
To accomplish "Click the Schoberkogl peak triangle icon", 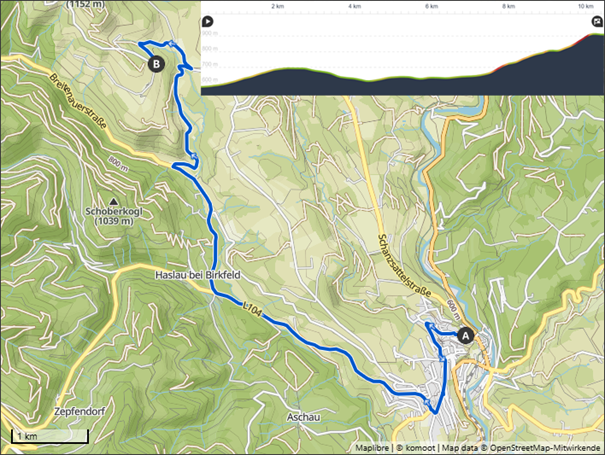I will point(113,201).
